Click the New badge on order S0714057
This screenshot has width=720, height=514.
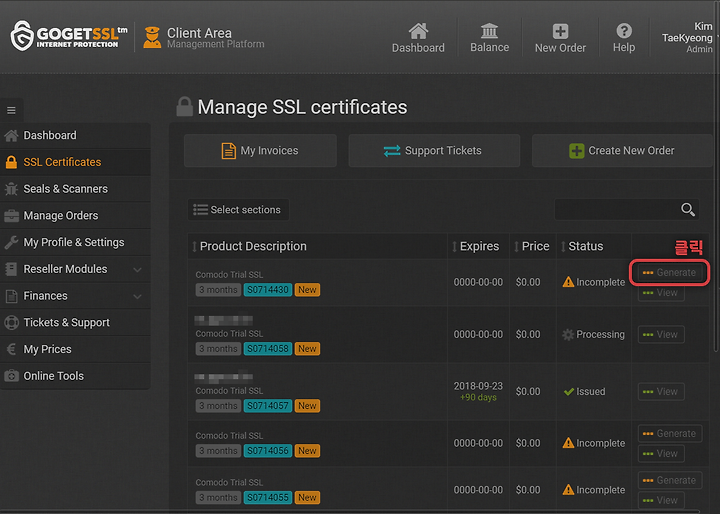pos(307,406)
